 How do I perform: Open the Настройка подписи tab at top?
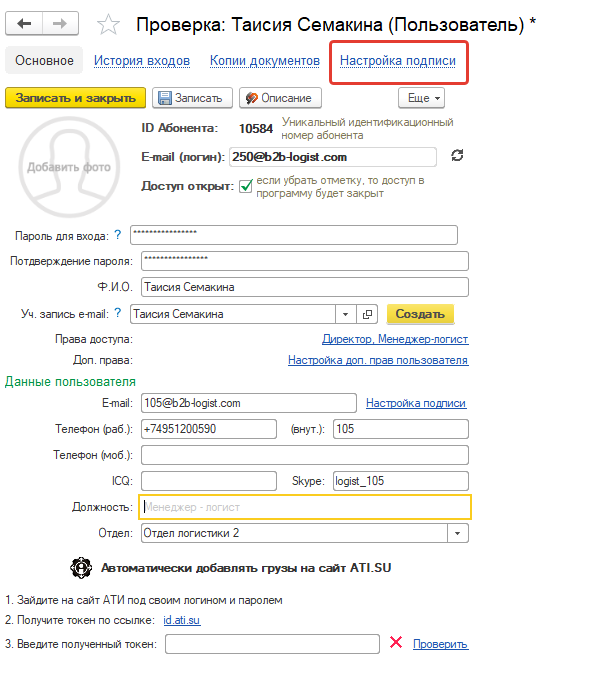tap(398, 60)
